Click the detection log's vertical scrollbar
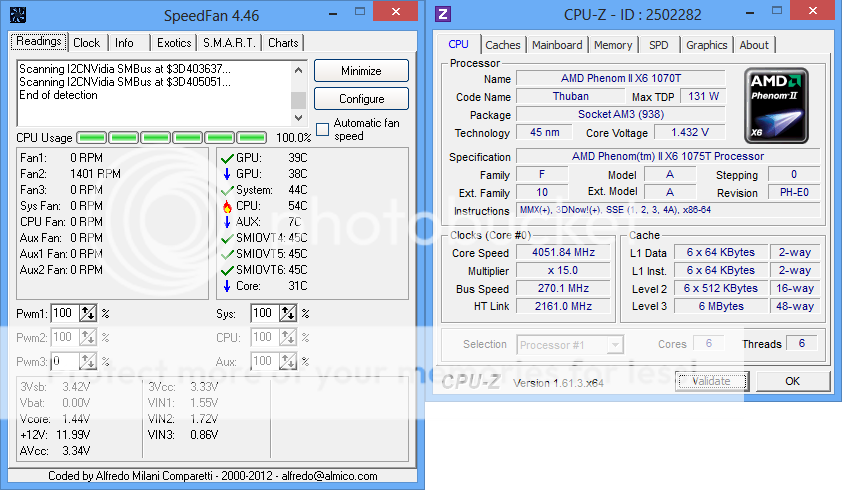 298,85
